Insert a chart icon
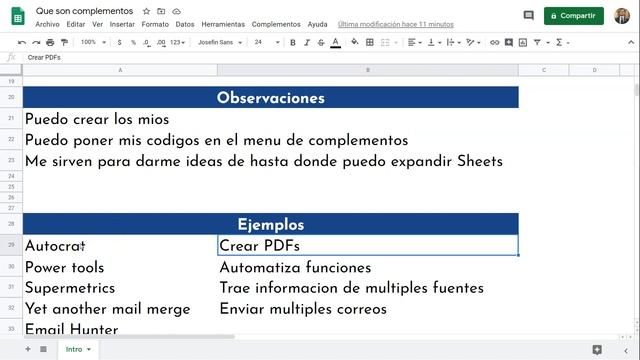640x360 pixels. [523, 42]
